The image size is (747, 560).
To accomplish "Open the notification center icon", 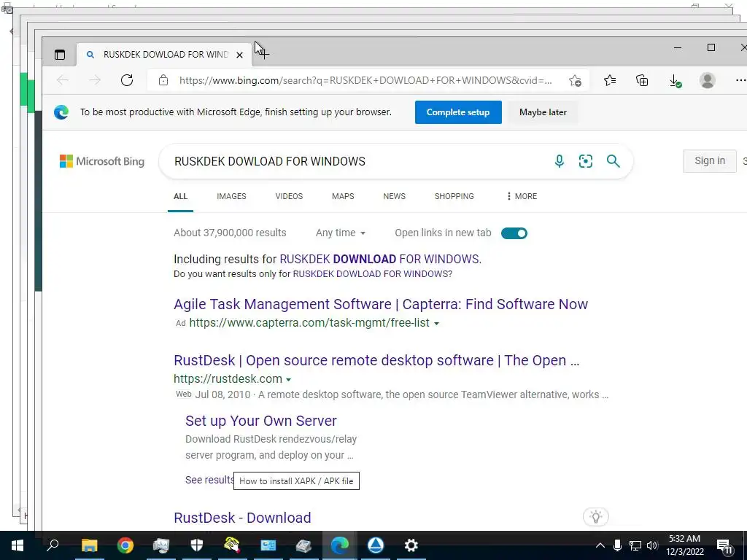I will 724,546.
